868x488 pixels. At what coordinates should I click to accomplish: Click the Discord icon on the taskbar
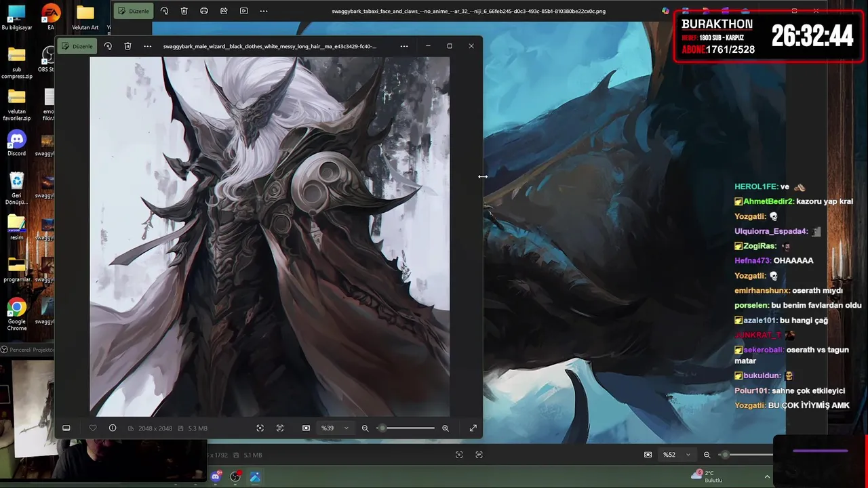pos(216,476)
